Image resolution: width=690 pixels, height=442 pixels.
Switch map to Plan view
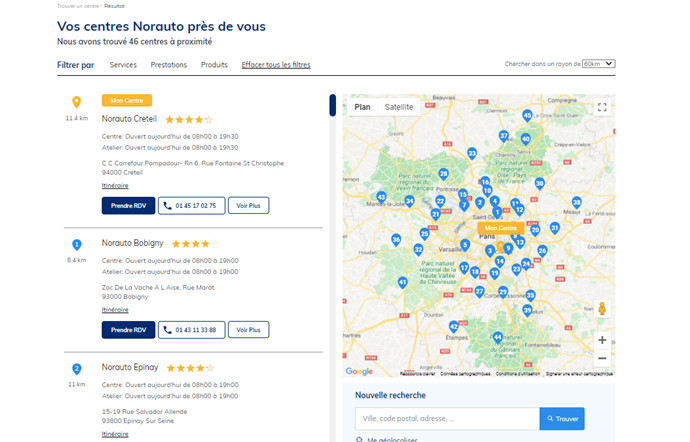pos(362,107)
